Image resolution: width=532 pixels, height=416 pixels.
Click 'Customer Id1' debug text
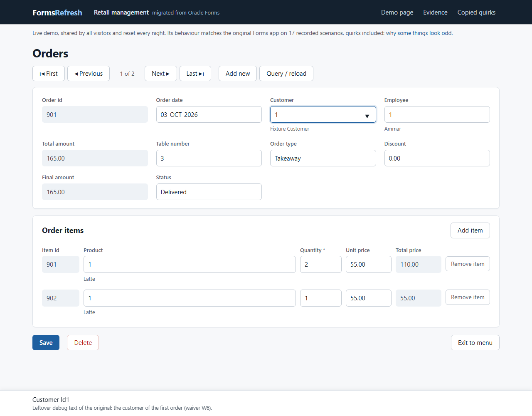(x=51, y=400)
